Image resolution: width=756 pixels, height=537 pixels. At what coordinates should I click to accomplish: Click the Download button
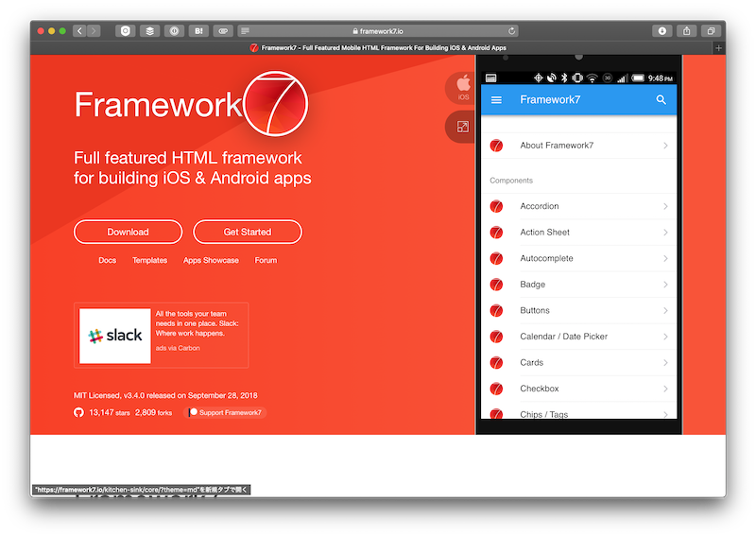point(128,232)
